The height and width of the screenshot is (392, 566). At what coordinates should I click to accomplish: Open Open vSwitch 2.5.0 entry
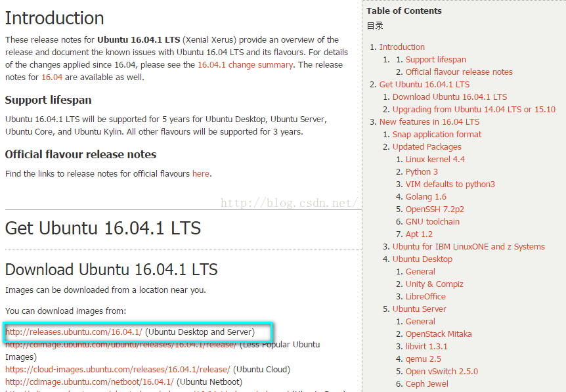click(441, 372)
